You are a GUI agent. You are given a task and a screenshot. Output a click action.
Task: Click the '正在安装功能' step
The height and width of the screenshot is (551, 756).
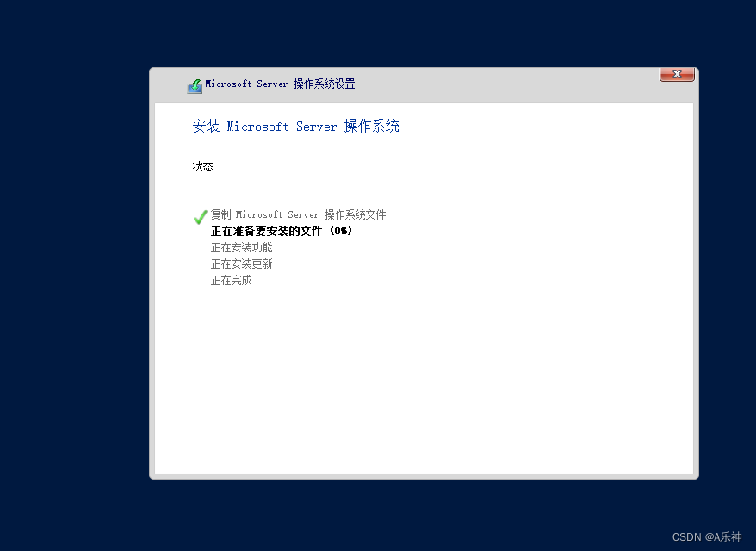tap(242, 247)
